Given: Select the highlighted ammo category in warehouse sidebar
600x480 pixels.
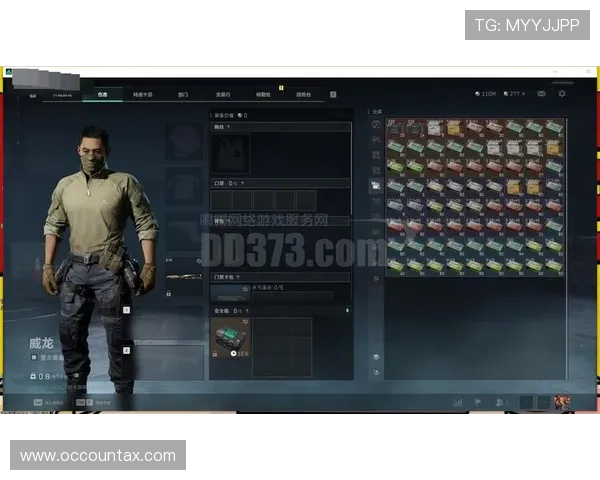Looking at the screenshot, I should point(376,186).
